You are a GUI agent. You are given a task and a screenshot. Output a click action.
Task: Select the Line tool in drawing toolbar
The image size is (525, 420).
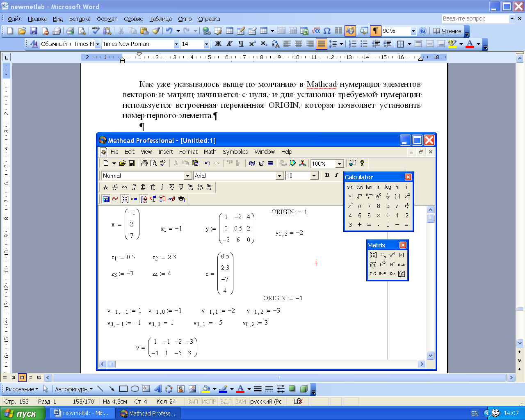pos(100,389)
